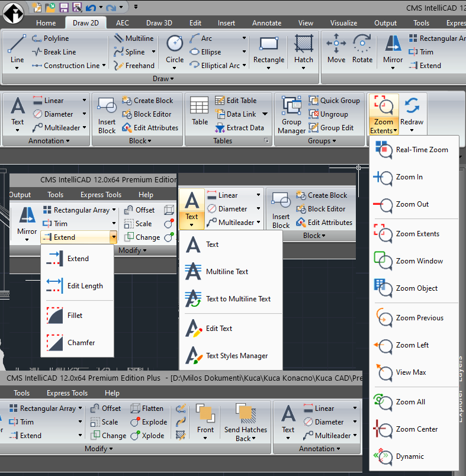Select the Rotate tool

point(362,49)
